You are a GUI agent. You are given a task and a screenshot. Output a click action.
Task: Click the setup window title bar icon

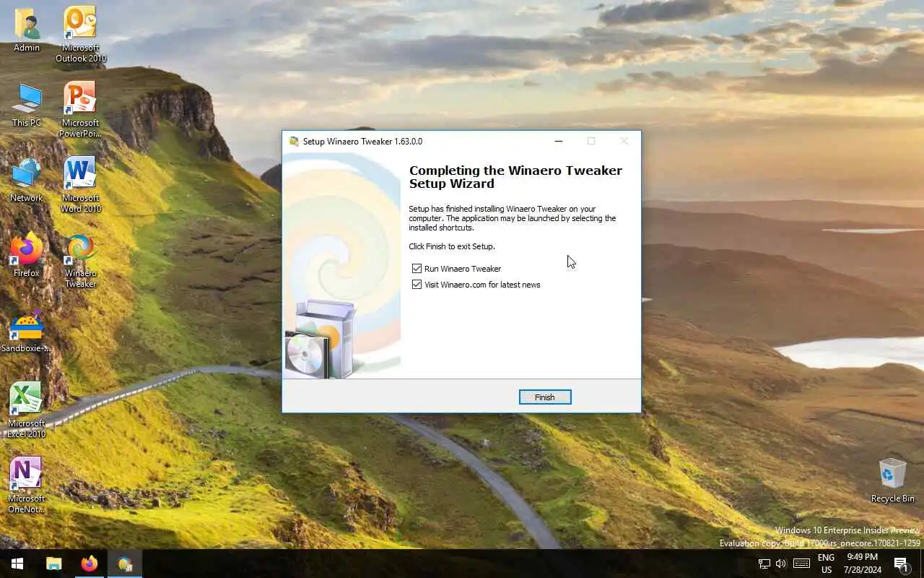click(294, 142)
